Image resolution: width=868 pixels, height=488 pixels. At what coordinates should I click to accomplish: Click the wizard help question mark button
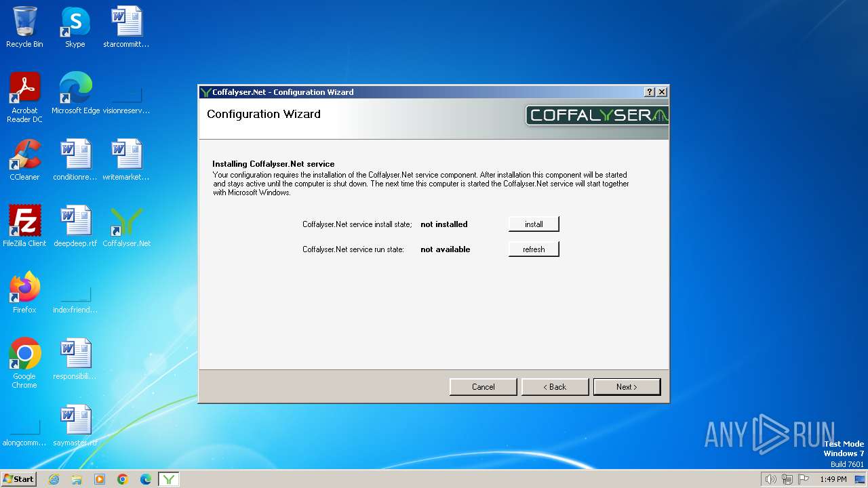650,92
